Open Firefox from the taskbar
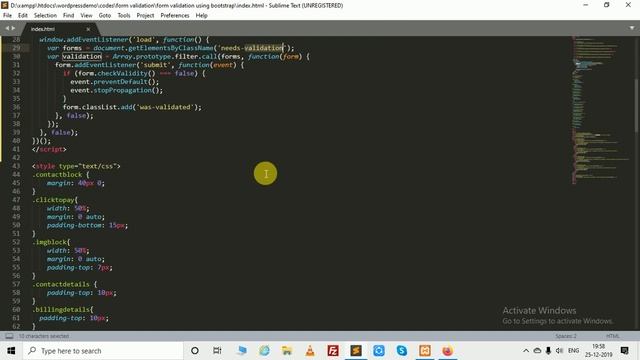 pyautogui.click(x=447, y=351)
